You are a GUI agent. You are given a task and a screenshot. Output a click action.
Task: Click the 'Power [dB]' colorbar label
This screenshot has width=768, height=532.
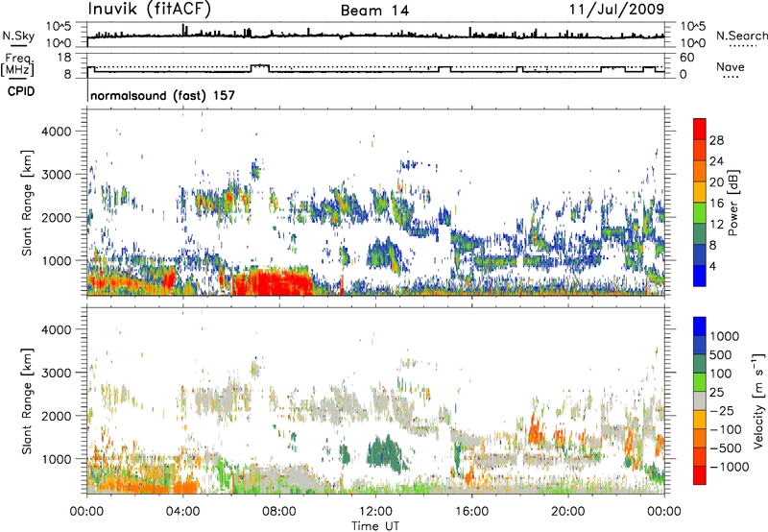point(732,203)
